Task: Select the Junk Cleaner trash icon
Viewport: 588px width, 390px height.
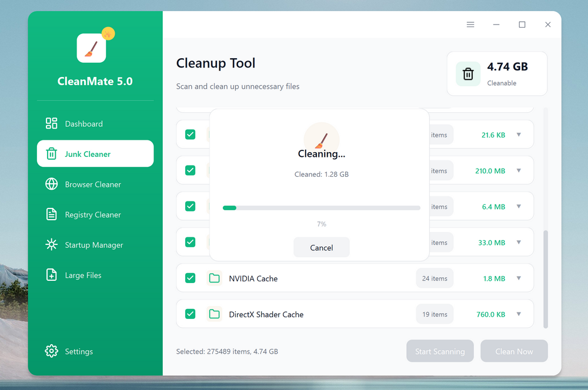Action: [52, 153]
